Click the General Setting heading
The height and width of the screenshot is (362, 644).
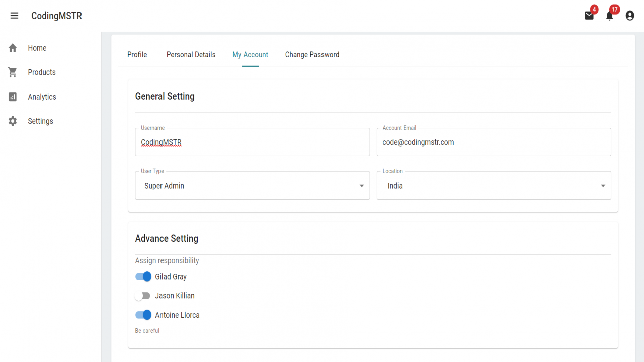click(165, 96)
